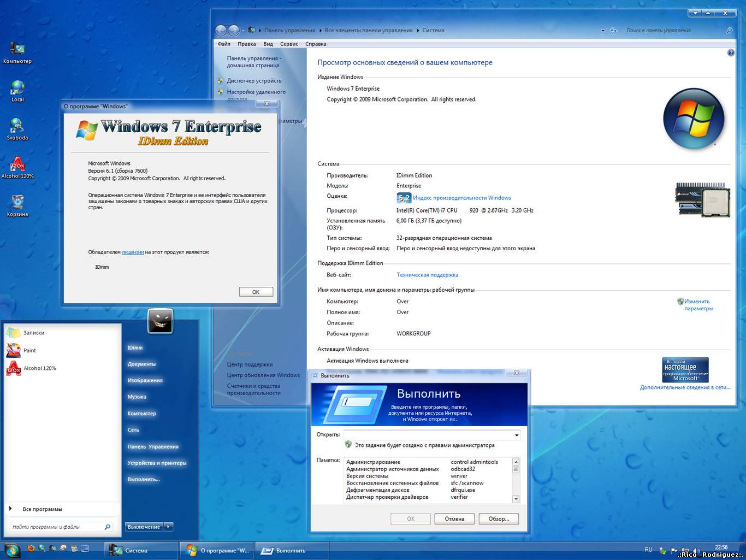The image size is (746, 560).
Task: Click the RU language indicator
Action: coord(648,550)
